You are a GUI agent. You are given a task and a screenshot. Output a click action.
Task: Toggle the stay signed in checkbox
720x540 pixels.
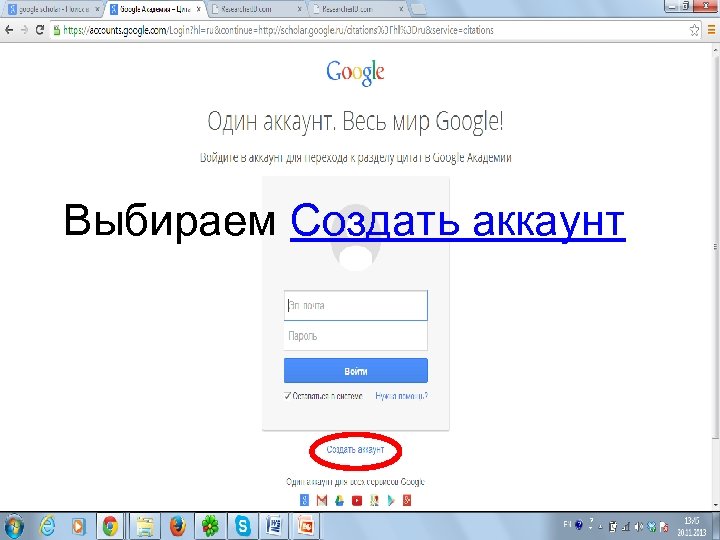tap(287, 396)
